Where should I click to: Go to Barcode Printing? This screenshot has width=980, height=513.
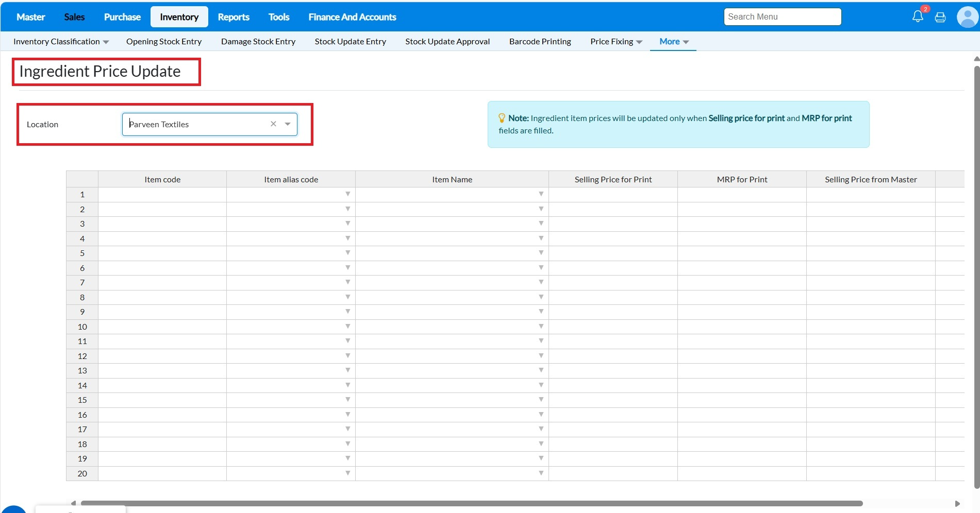[540, 42]
